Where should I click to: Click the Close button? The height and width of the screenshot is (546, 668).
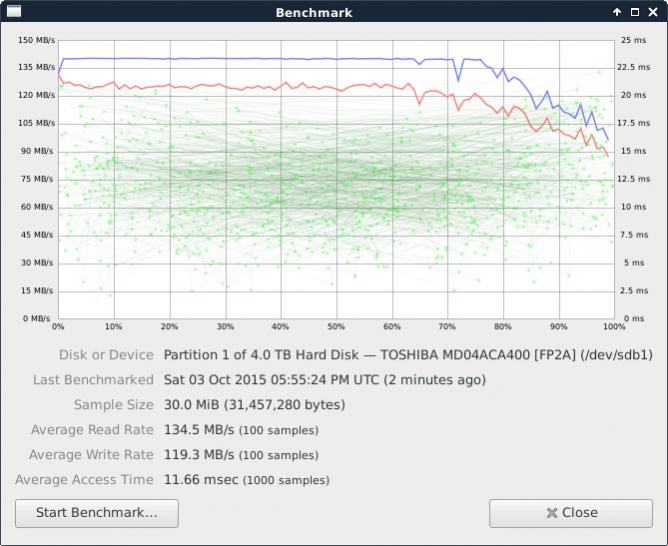(x=571, y=513)
